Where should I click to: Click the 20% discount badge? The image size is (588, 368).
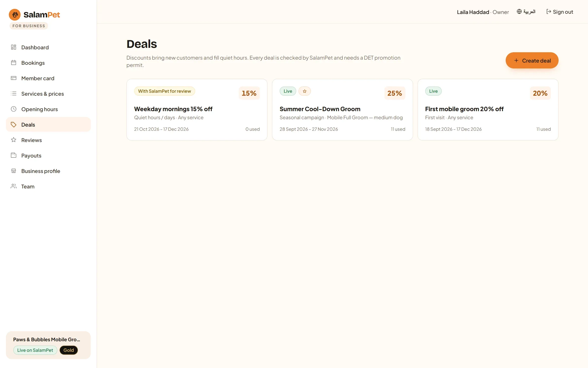[x=540, y=93]
